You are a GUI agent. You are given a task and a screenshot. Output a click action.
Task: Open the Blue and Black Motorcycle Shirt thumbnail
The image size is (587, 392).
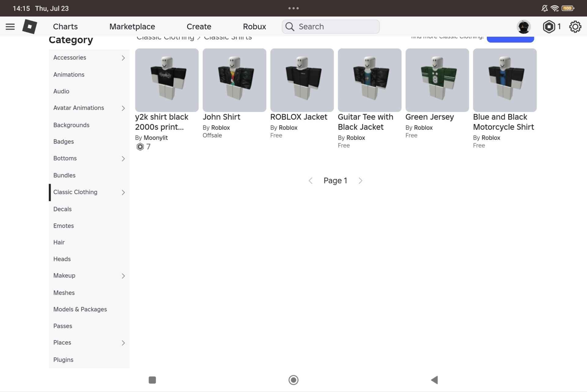coord(505,80)
